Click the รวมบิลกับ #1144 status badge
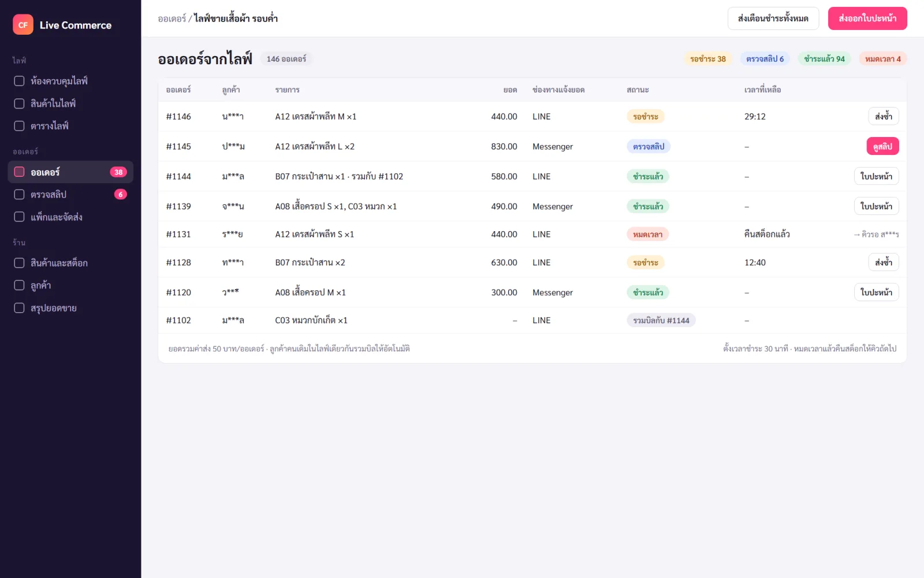 pos(661,320)
